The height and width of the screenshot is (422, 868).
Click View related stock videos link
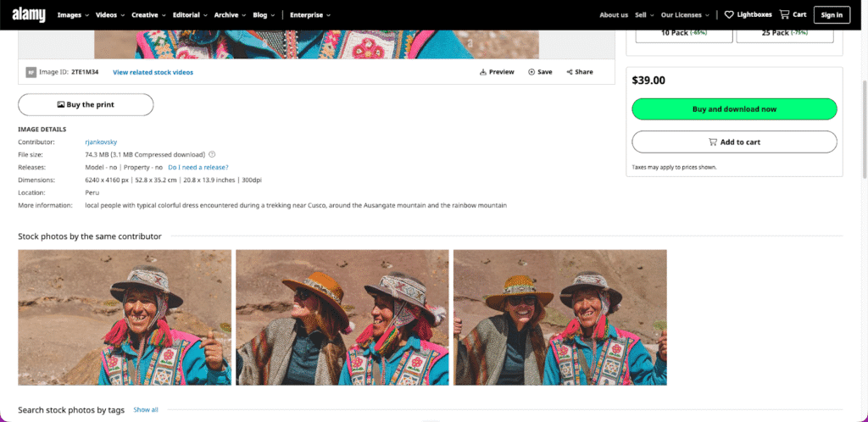click(153, 72)
